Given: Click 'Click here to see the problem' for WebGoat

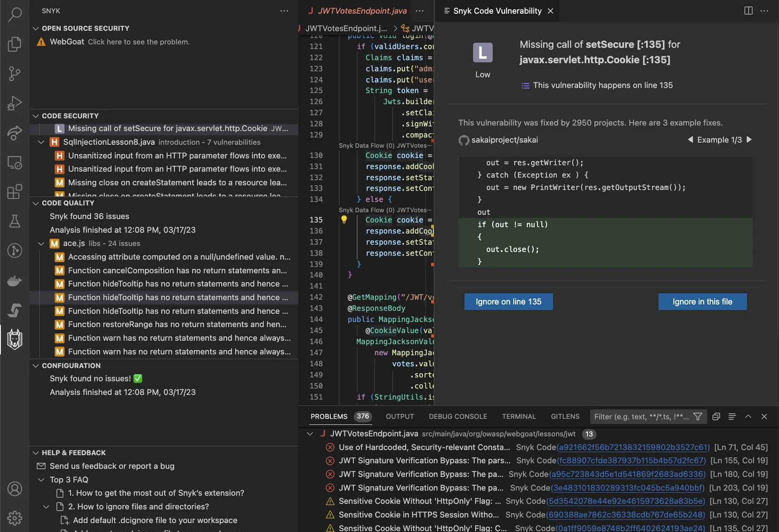Looking at the screenshot, I should coord(138,41).
